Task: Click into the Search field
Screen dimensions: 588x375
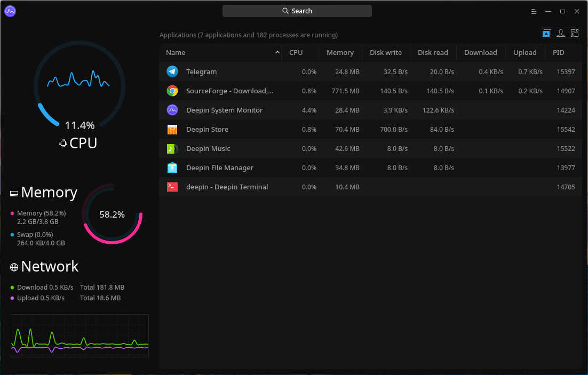Action: (297, 11)
